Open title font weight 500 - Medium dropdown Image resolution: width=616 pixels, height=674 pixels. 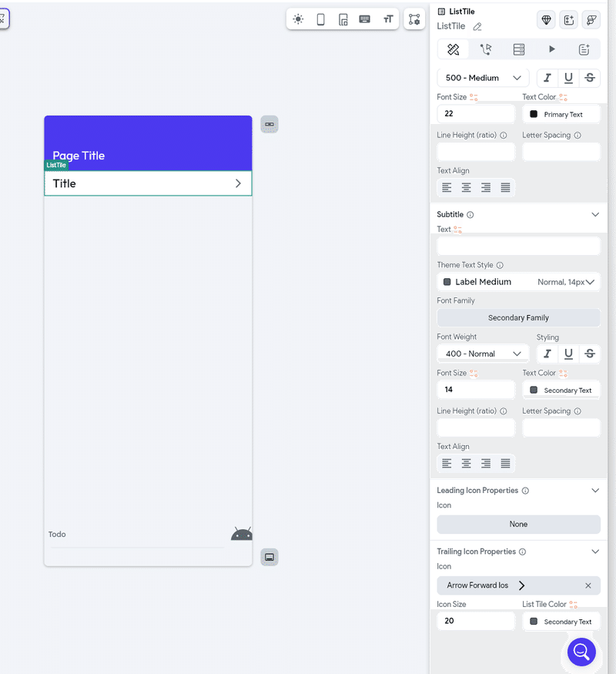pos(484,78)
